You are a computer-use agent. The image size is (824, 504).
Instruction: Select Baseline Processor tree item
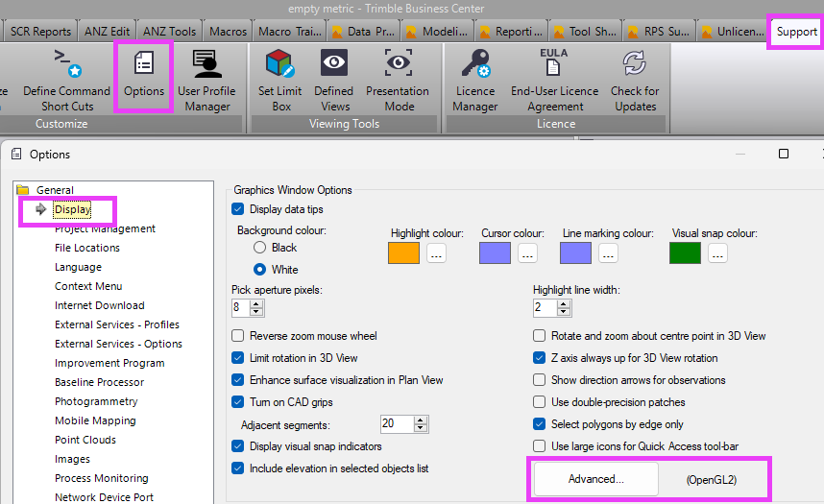click(x=99, y=382)
